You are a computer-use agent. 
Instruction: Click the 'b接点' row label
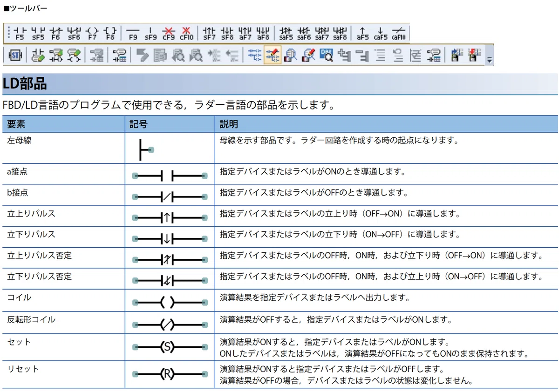coord(17,192)
